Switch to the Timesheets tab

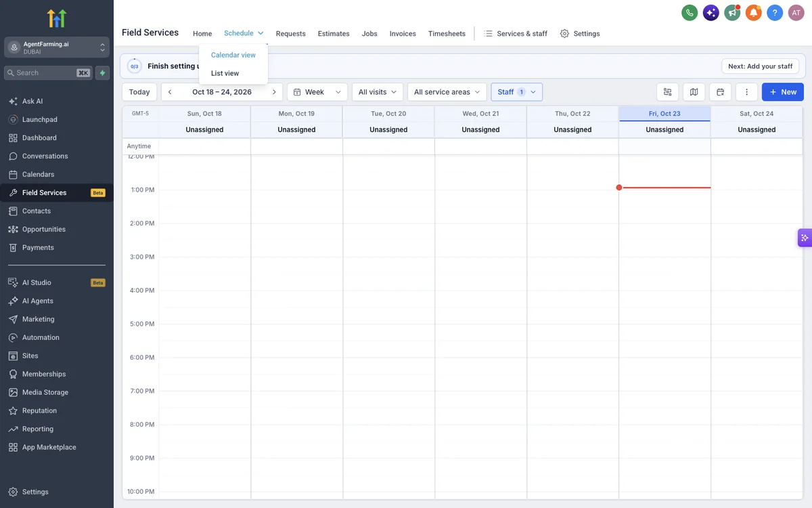click(x=447, y=33)
